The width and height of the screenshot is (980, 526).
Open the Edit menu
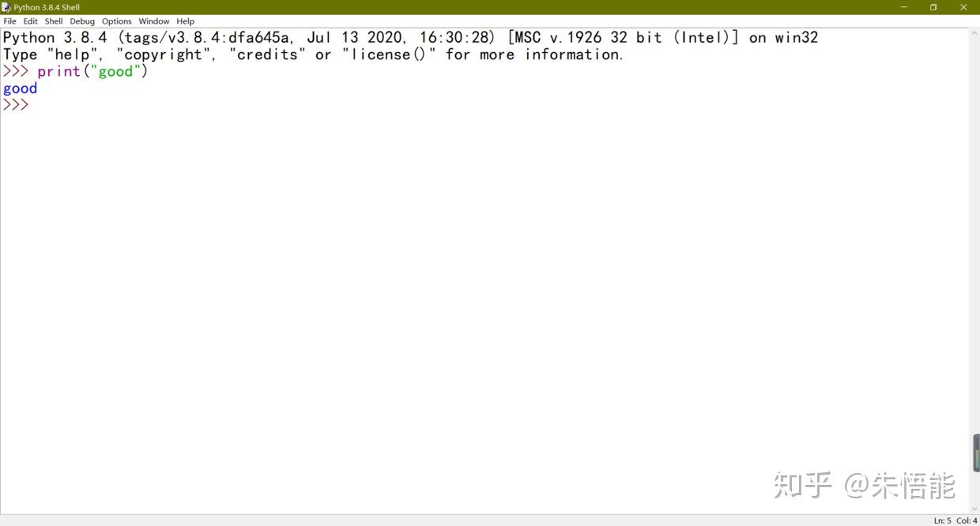(30, 21)
